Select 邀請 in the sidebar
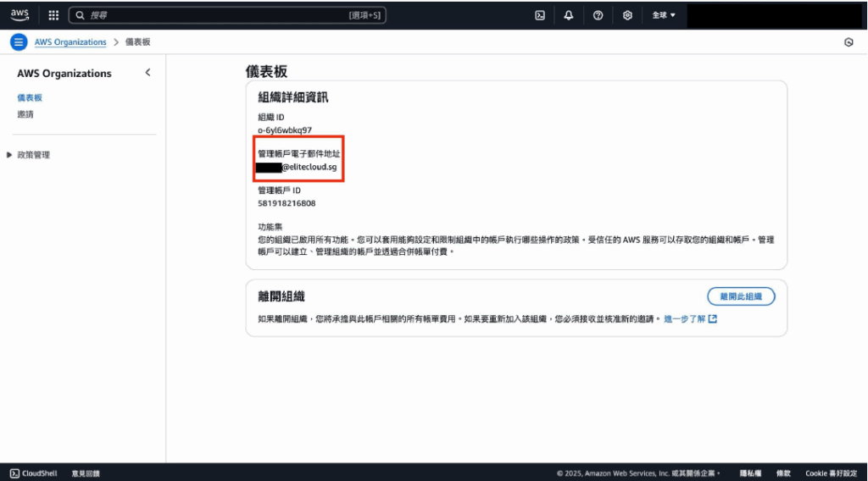The height and width of the screenshot is (481, 868). click(x=25, y=114)
